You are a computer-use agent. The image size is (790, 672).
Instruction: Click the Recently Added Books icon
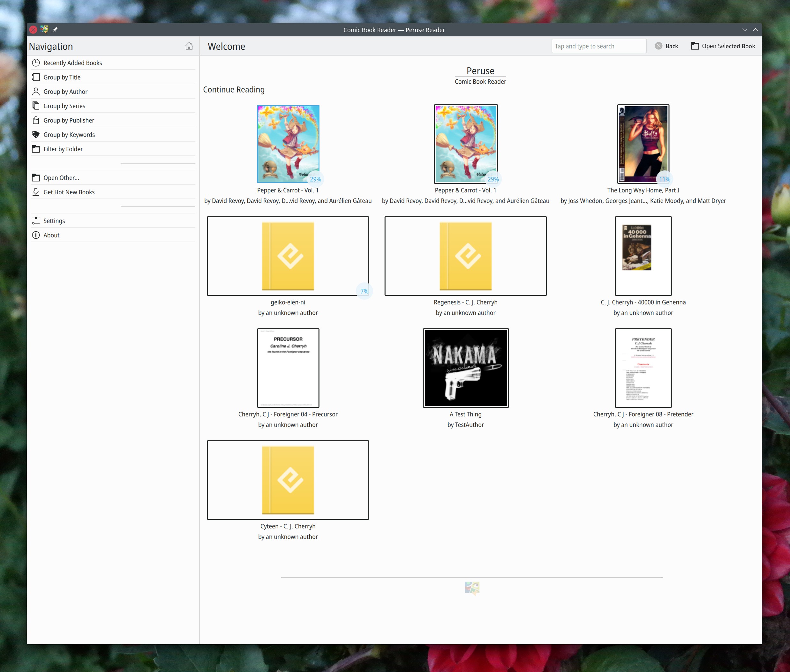36,63
